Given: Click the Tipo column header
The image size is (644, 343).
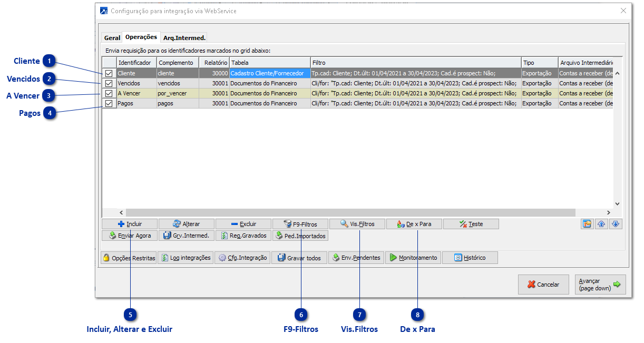Looking at the screenshot, I should 540,63.
